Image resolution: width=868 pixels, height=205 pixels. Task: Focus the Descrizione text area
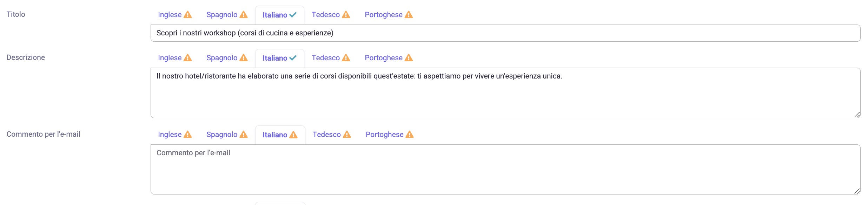click(x=505, y=93)
